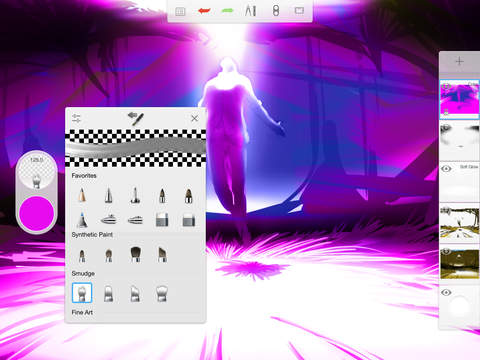Select the Soft Glow layer thumbnail
Image resolution: width=480 pixels, height=360 pixels.
pos(460,182)
